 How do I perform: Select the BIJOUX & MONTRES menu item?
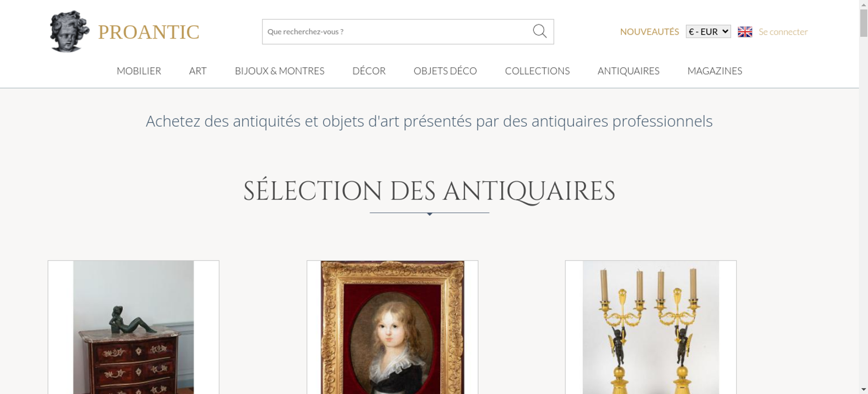point(279,71)
